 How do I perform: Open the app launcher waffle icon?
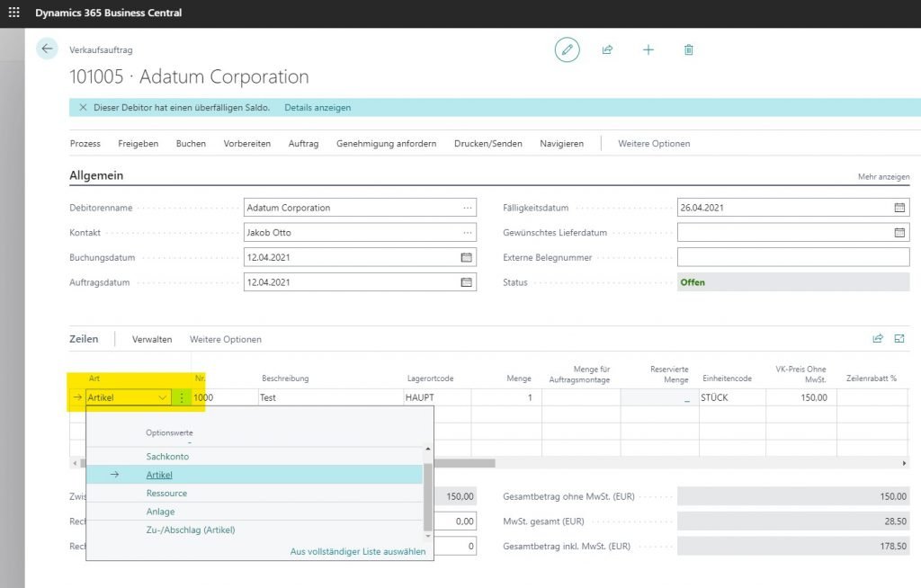13,13
